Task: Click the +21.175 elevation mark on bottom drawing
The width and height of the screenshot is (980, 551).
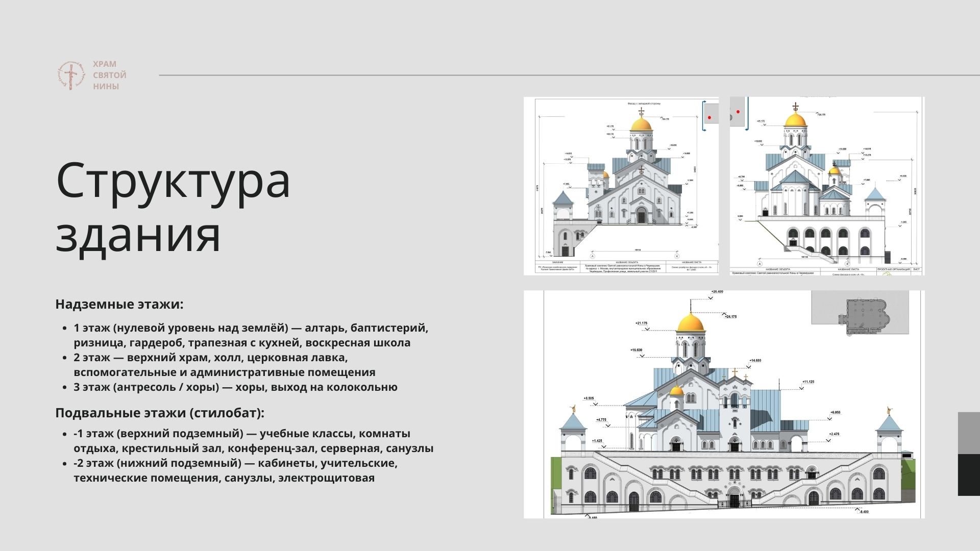Action: (x=642, y=323)
